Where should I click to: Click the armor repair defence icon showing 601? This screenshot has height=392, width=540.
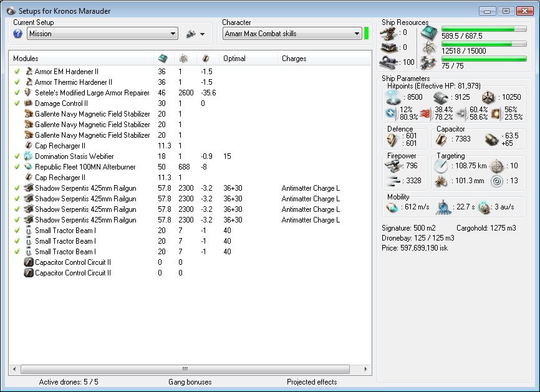393,140
